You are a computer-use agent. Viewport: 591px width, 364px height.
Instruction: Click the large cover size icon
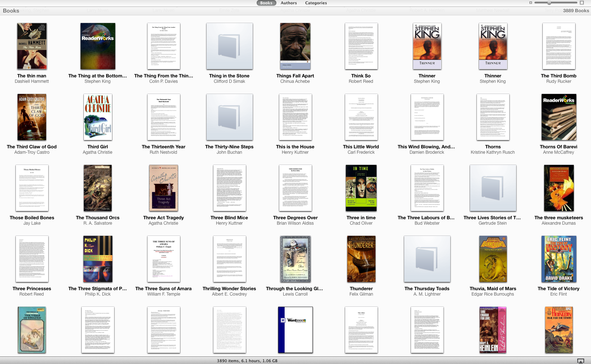[582, 3]
